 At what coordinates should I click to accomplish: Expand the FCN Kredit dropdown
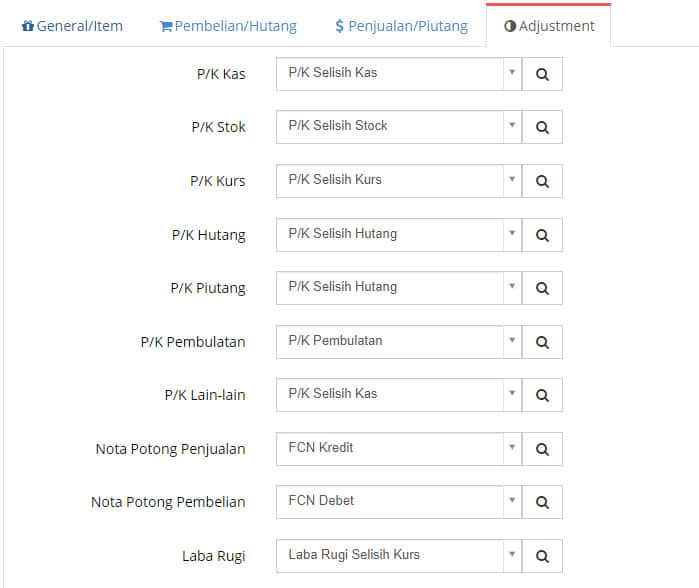pos(512,448)
